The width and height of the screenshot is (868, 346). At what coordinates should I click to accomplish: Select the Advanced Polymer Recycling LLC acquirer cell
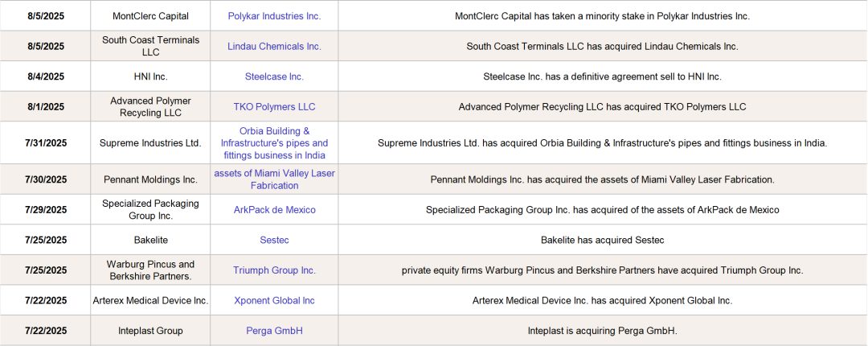tap(150, 107)
